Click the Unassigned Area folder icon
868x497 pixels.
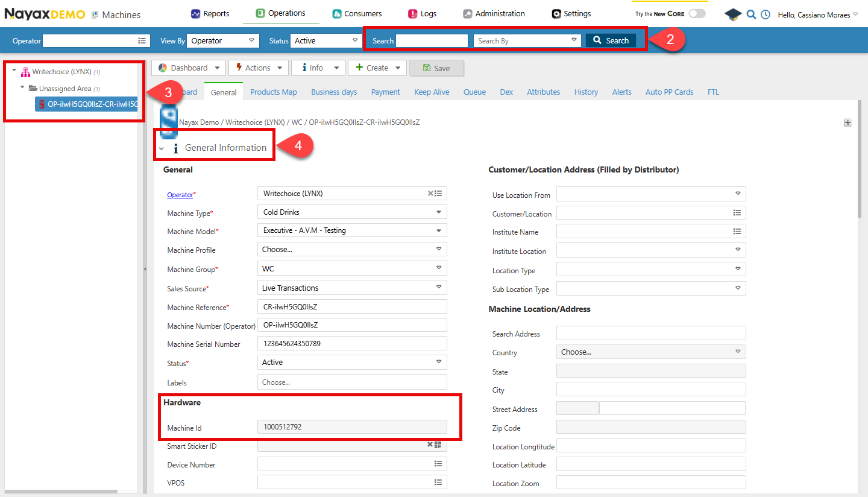pyautogui.click(x=33, y=89)
